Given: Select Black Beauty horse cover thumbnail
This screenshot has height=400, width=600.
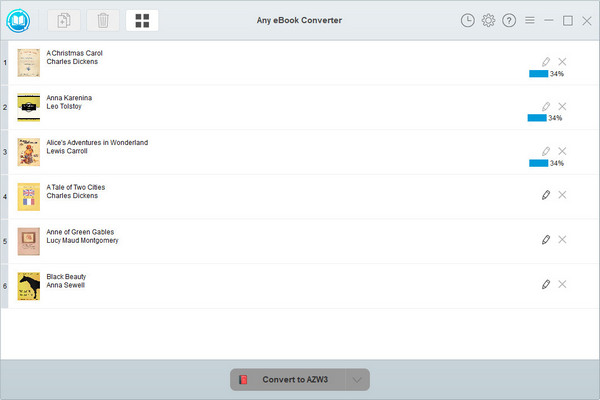Looking at the screenshot, I should pyautogui.click(x=29, y=286).
